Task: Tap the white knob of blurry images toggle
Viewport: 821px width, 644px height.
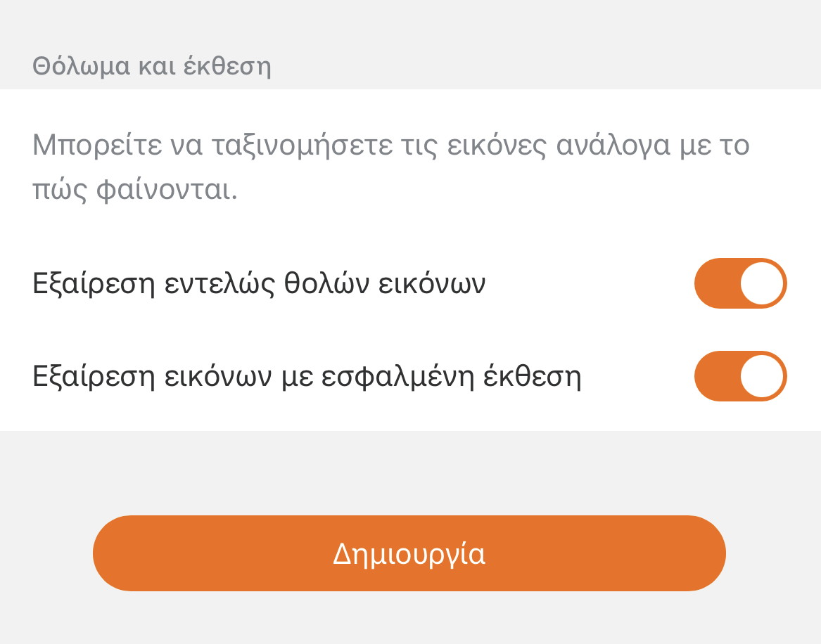Action: click(x=762, y=283)
